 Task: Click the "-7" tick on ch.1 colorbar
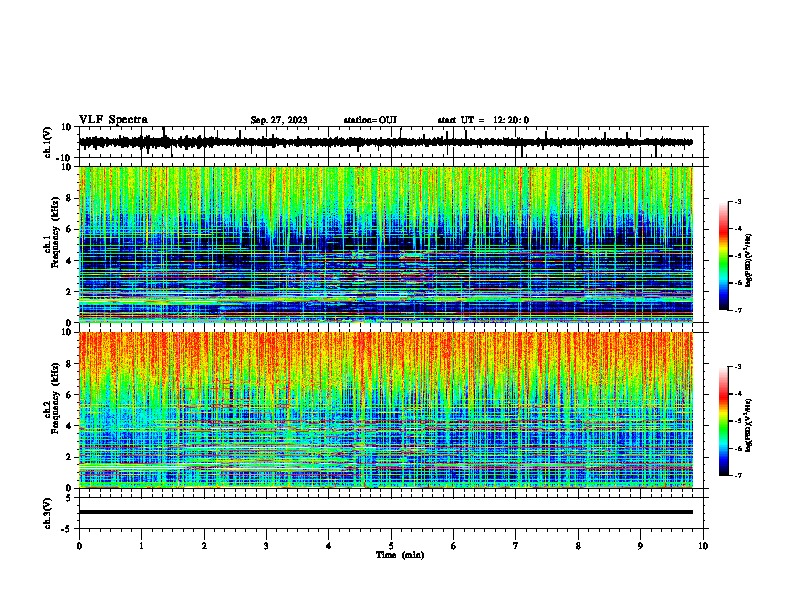737,310
